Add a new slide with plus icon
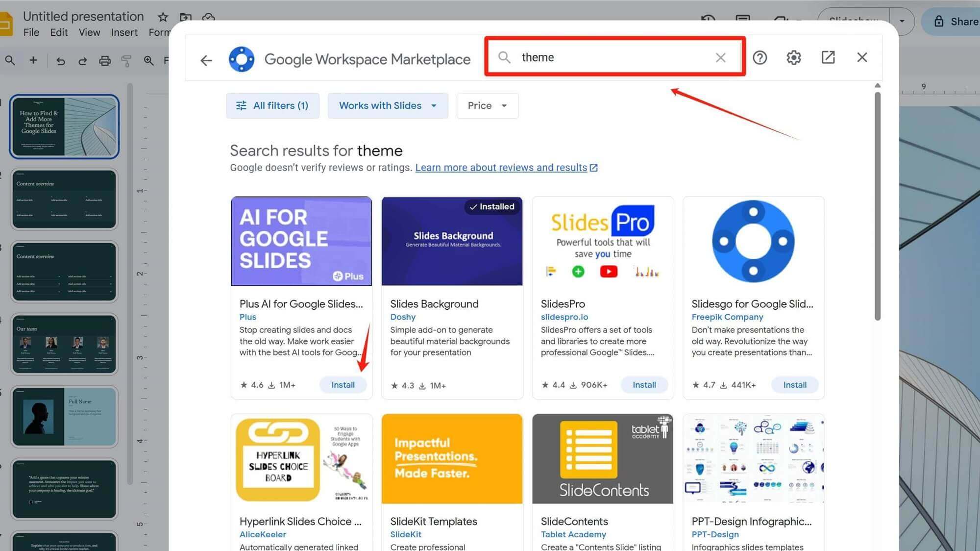The height and width of the screenshot is (551, 980). click(33, 60)
